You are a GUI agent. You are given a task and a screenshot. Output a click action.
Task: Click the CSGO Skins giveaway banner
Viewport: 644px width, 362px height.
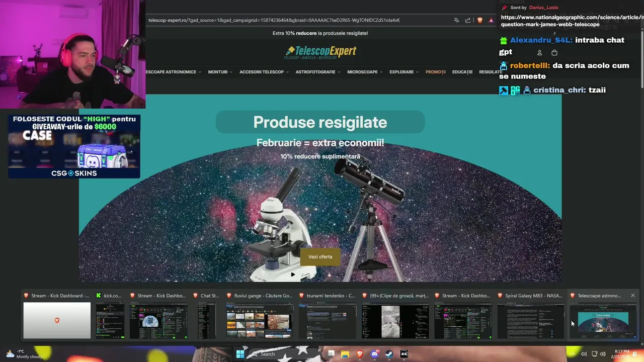coord(74,146)
